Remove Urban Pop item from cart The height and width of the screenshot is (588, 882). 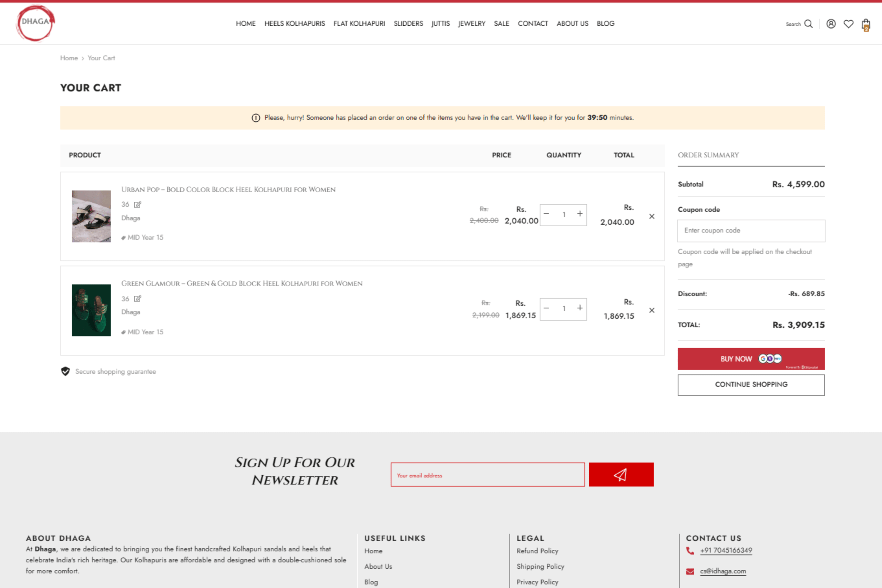click(x=652, y=216)
